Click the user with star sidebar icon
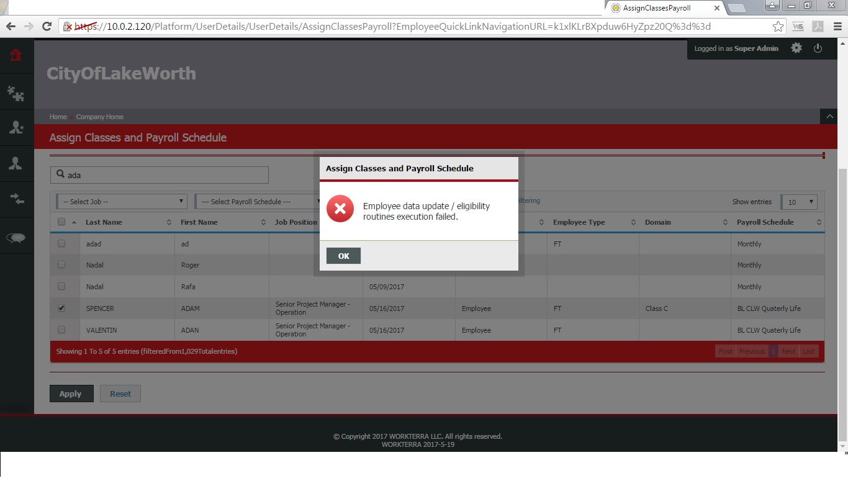 pyautogui.click(x=16, y=127)
